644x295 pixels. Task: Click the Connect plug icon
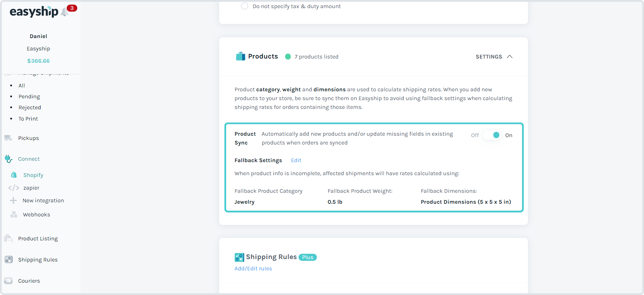(8, 159)
